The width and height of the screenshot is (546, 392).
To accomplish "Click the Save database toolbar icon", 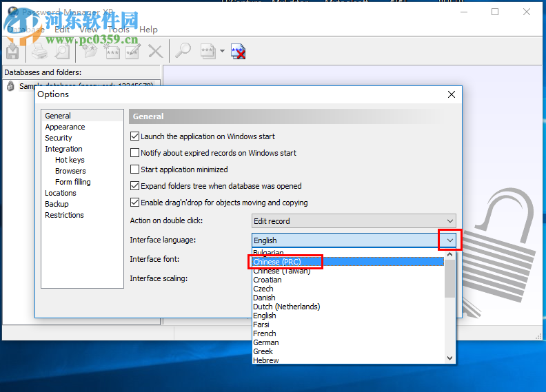I will pyautogui.click(x=12, y=52).
